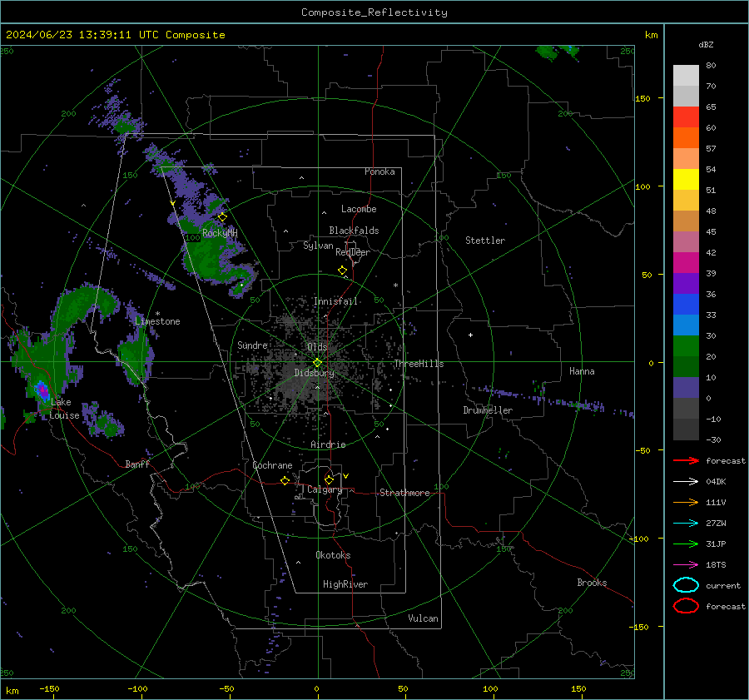The width and height of the screenshot is (749, 700).
Task: Click the cyan 'current' oval icon
Action: coord(686,585)
